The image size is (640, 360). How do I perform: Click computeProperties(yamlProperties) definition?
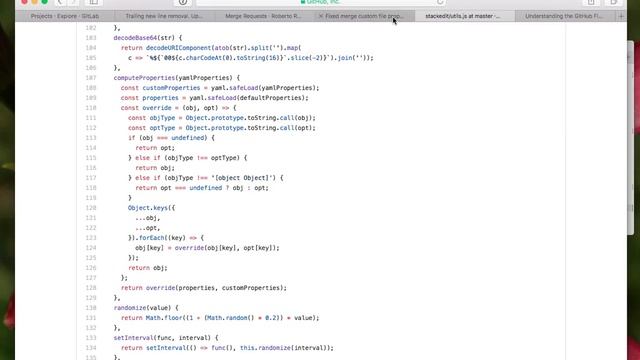tap(173, 78)
